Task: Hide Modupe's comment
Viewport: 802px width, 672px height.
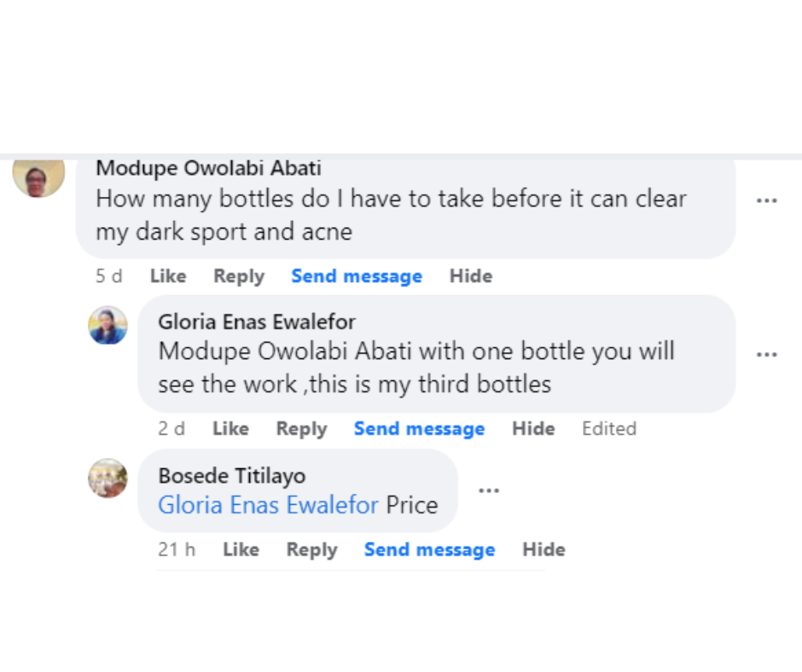Action: 471,276
